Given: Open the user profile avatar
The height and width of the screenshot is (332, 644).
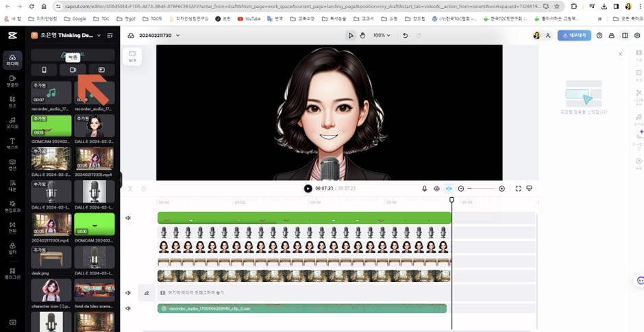Looking at the screenshot, I should click(536, 36).
